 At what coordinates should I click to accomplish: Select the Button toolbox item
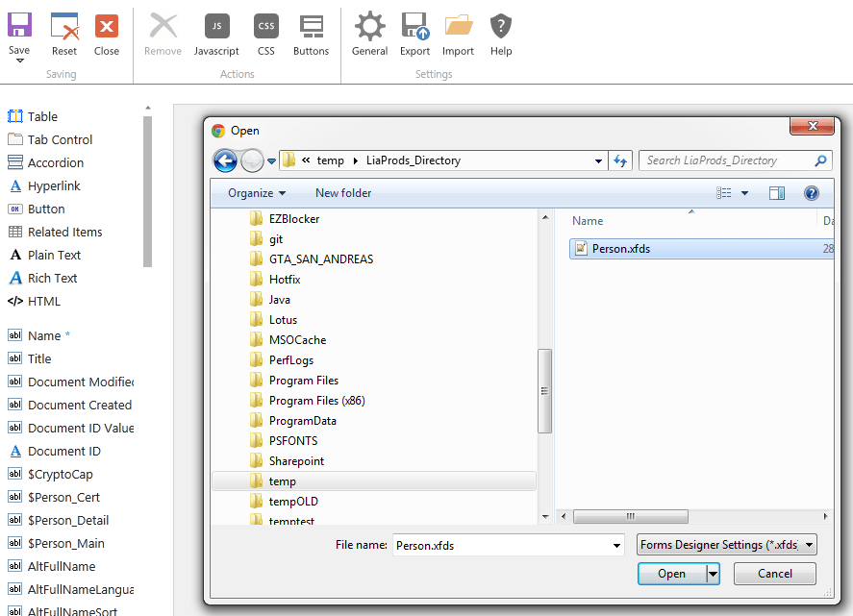pyautogui.click(x=37, y=209)
